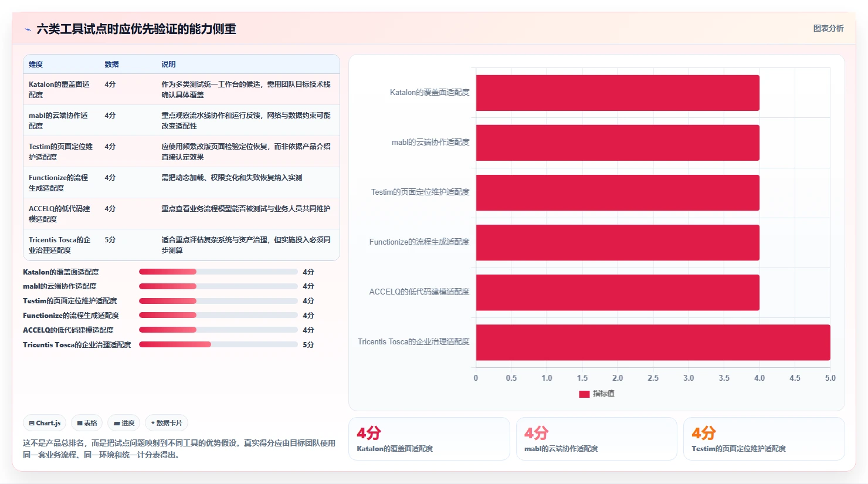Click the x-axis tick label 5.0
The height and width of the screenshot is (484, 868).
tap(830, 378)
